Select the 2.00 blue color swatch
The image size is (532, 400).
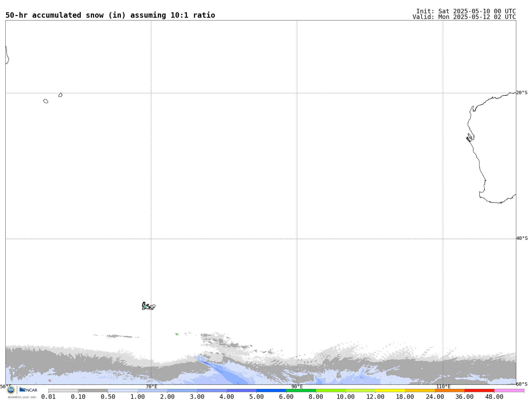(182, 391)
